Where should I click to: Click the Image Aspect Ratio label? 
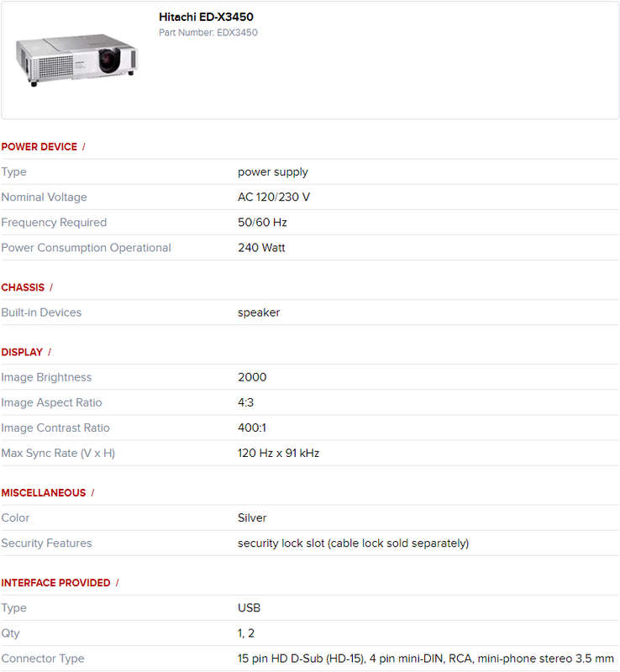(x=51, y=403)
